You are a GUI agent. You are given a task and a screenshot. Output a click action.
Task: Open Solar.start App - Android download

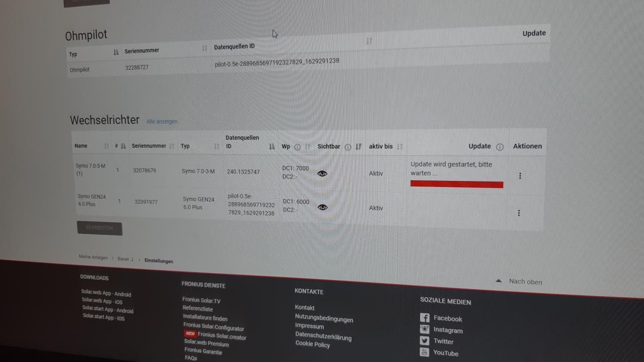coord(108,309)
